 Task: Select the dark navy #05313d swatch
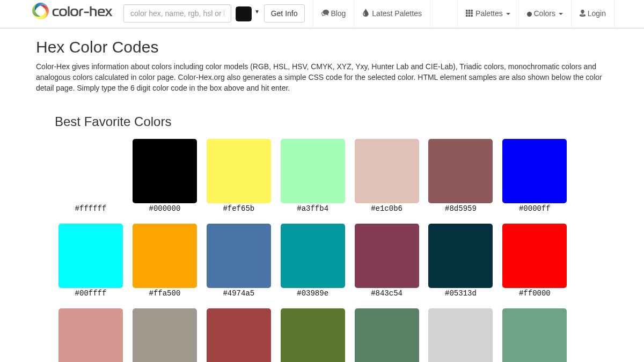tap(460, 256)
